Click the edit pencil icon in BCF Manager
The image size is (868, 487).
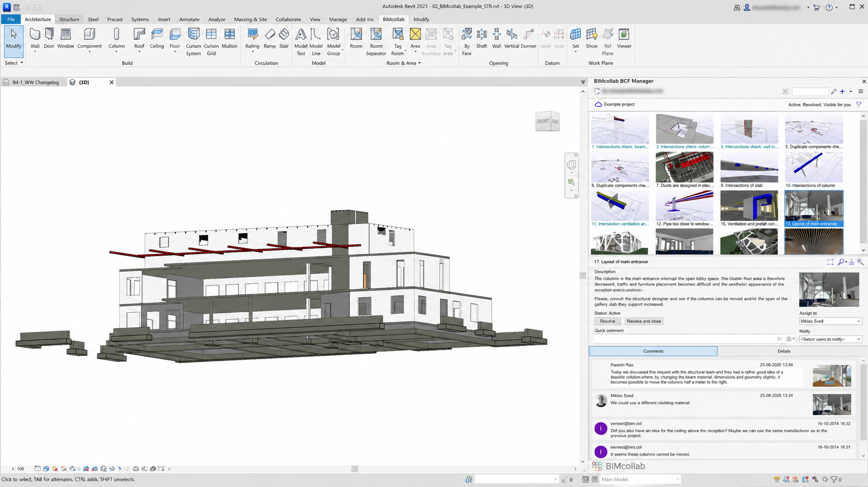click(x=834, y=91)
